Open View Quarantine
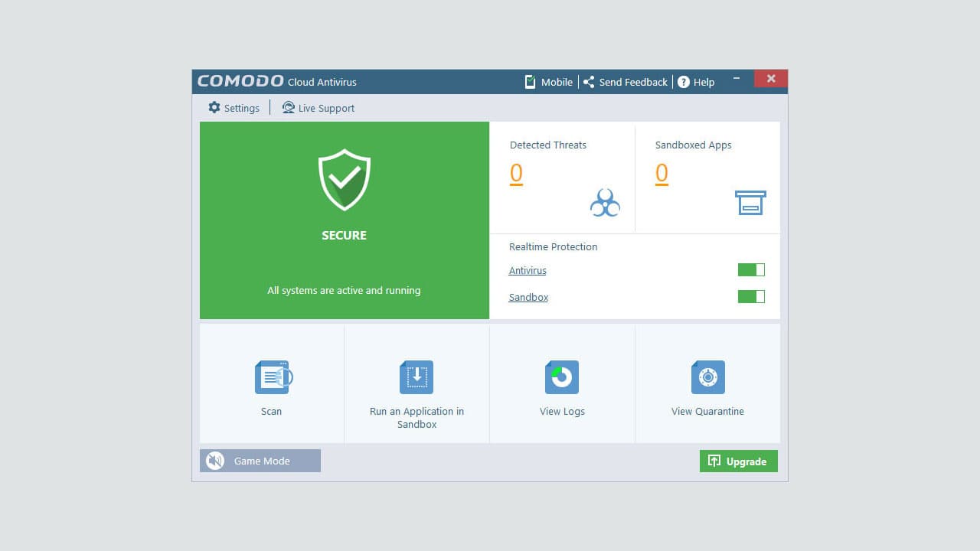The height and width of the screenshot is (551, 980). point(707,377)
